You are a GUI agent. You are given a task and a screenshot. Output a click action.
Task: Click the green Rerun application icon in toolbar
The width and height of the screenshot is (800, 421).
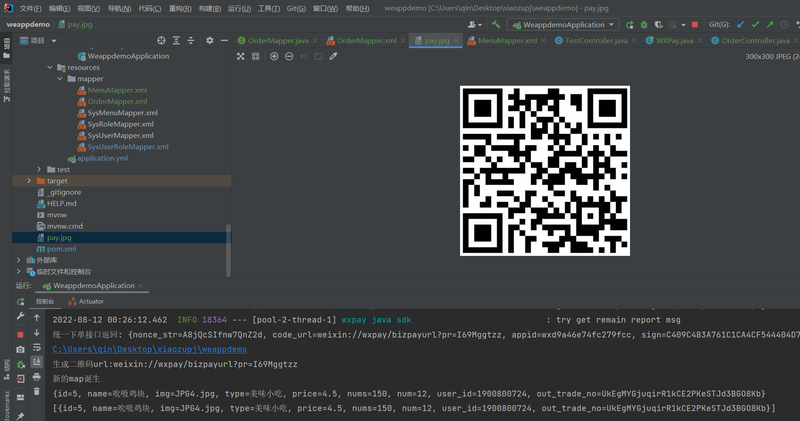coord(630,24)
